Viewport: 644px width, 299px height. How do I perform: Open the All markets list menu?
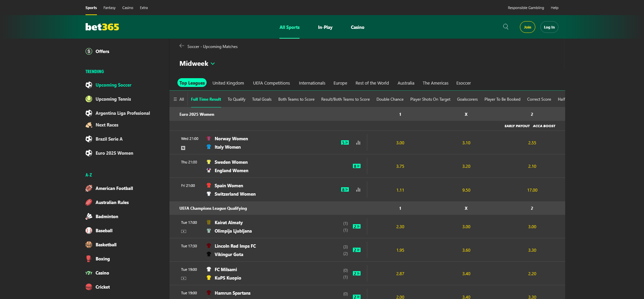click(x=179, y=99)
